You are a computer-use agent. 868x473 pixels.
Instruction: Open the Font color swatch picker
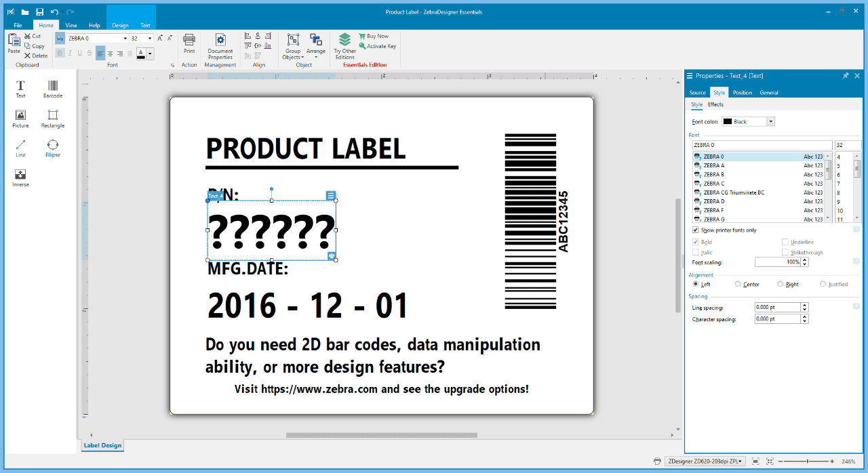click(772, 121)
